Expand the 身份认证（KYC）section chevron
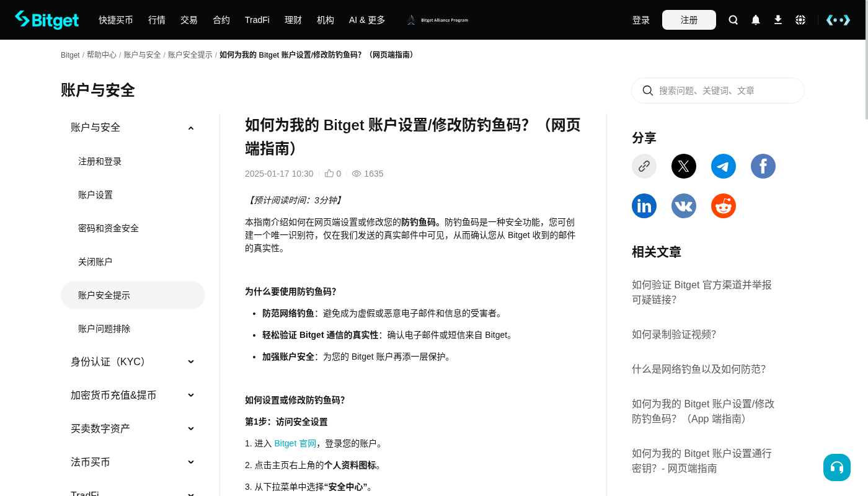868x496 pixels. pos(191,362)
